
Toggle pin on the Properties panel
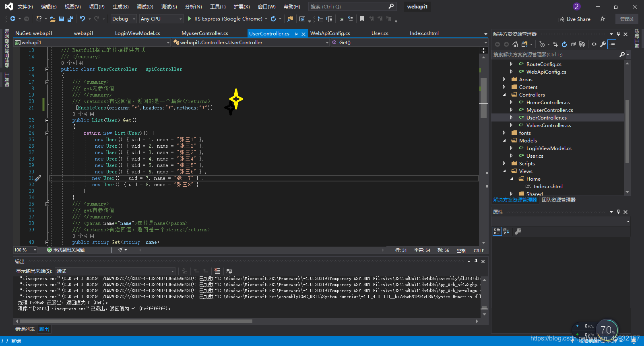point(619,212)
